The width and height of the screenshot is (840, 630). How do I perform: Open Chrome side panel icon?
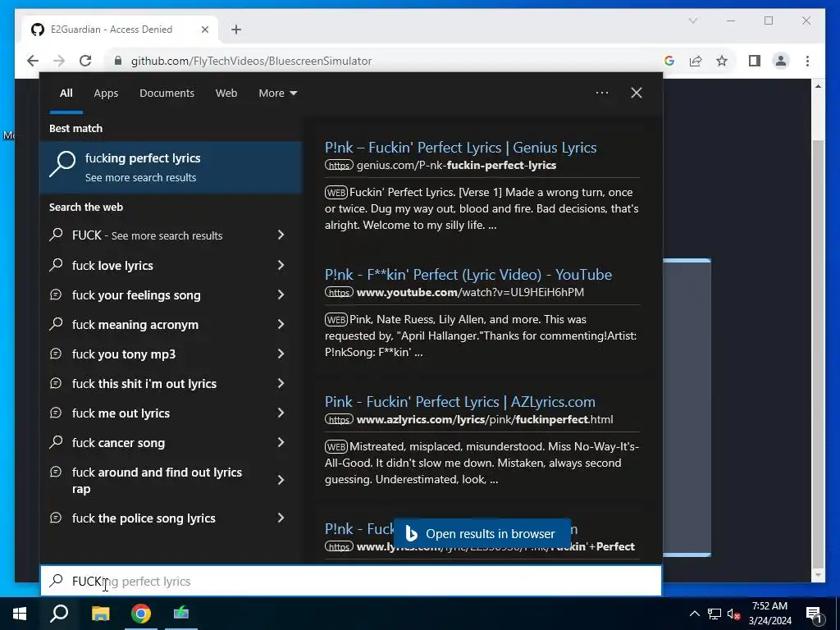point(755,61)
